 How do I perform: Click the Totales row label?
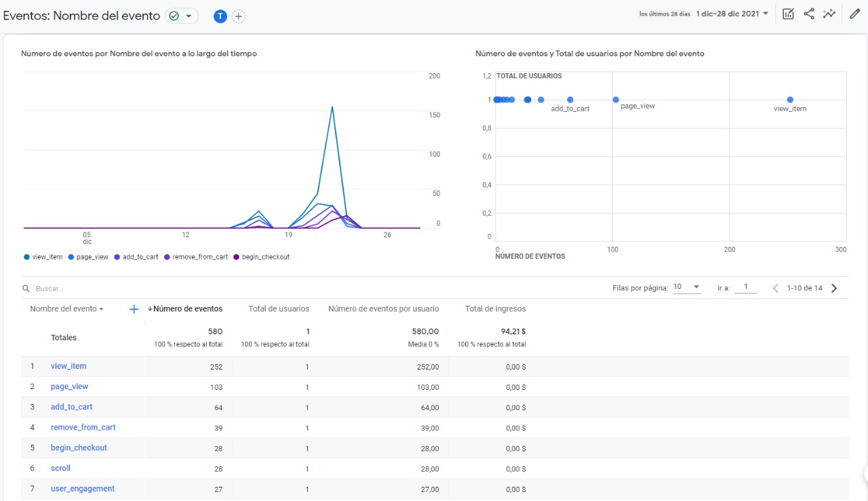tap(64, 338)
